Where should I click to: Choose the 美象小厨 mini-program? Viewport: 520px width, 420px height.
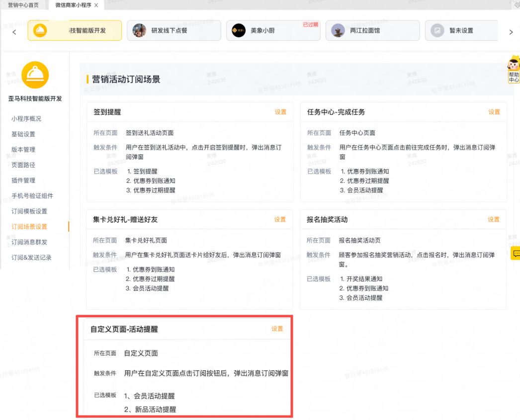273,30
